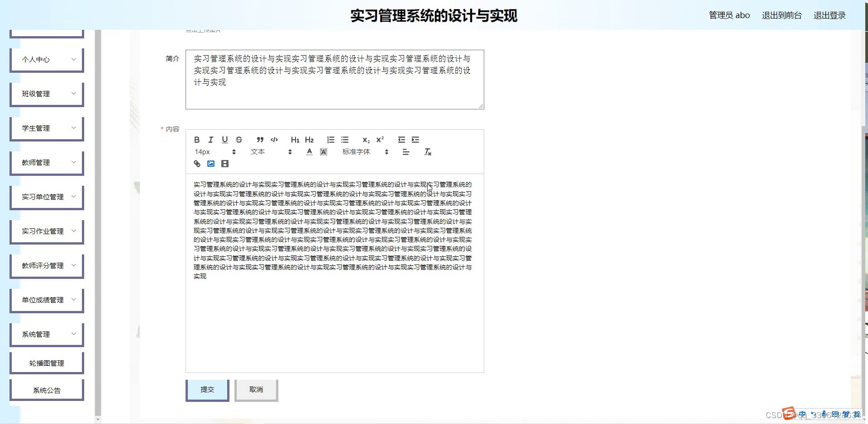868x424 pixels.
Task: Open 教师评分管理 sidebar menu
Action: click(47, 266)
